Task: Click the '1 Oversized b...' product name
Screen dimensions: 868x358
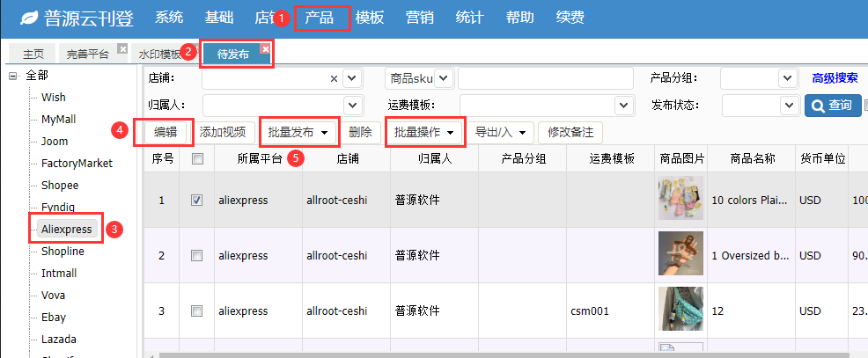Action: click(x=749, y=256)
